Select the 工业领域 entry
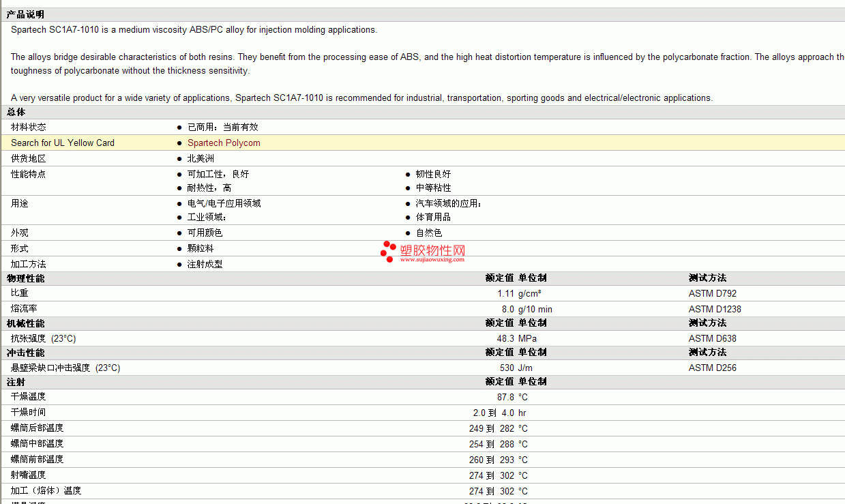Image resolution: width=845 pixels, height=504 pixels. click(x=207, y=217)
